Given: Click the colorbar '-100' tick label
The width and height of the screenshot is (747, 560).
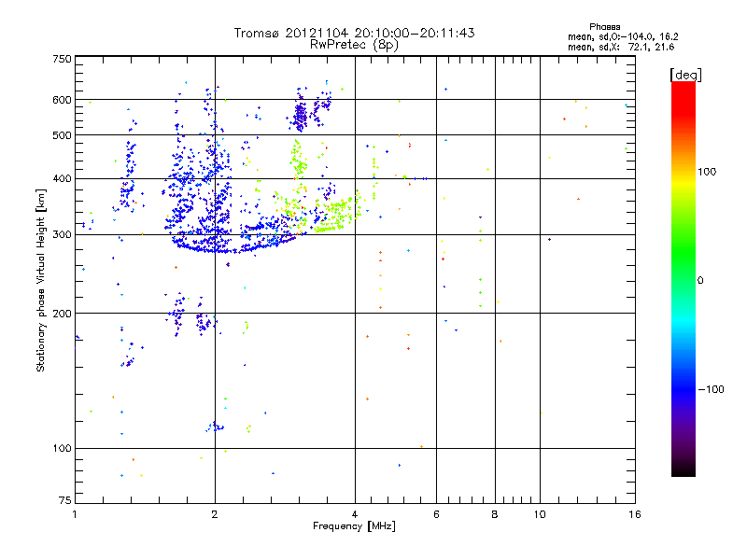Looking at the screenshot, I should [711, 389].
